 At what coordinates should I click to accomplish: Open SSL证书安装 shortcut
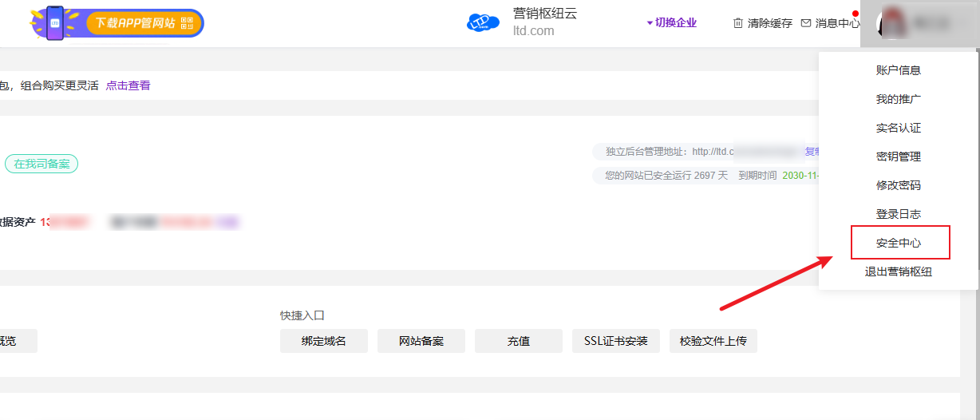point(615,341)
